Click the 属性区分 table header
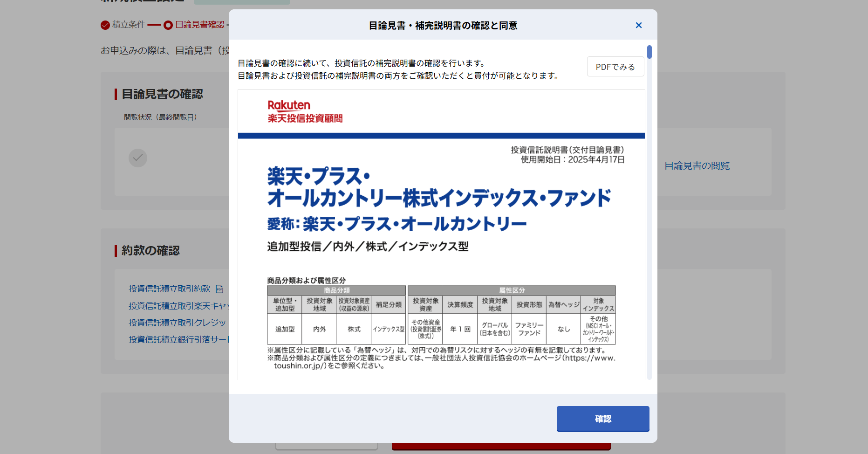Screen dimensions: 868x454 [x=512, y=290]
